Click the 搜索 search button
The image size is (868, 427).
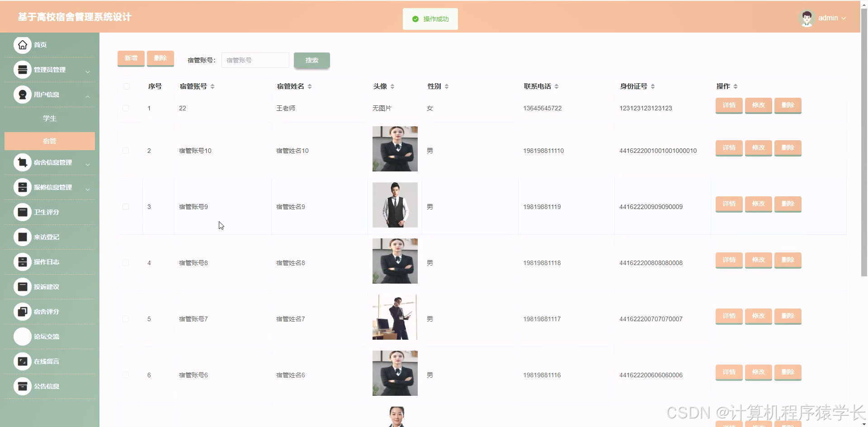pos(311,60)
